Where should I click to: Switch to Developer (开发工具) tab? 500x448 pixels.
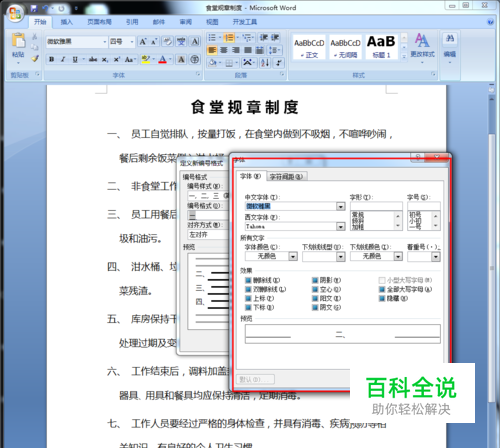(x=245, y=22)
